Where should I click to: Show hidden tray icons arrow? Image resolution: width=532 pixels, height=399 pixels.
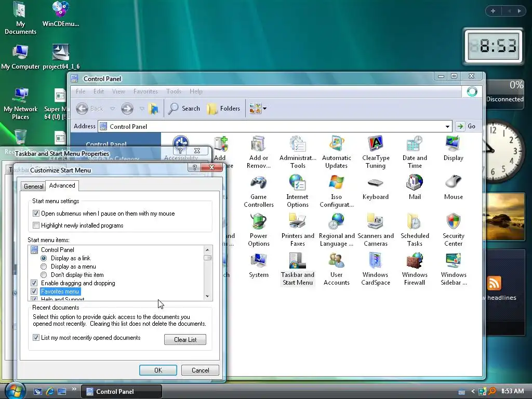tap(473, 391)
